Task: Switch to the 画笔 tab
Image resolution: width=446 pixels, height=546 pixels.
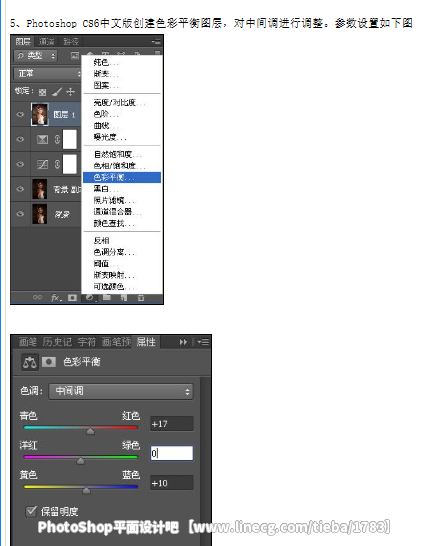Action: coord(28,342)
